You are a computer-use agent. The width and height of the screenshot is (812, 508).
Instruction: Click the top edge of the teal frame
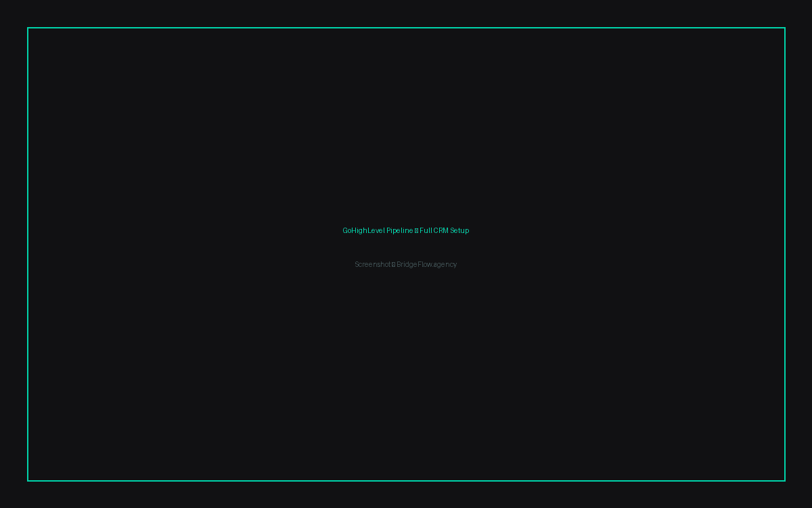click(406, 28)
